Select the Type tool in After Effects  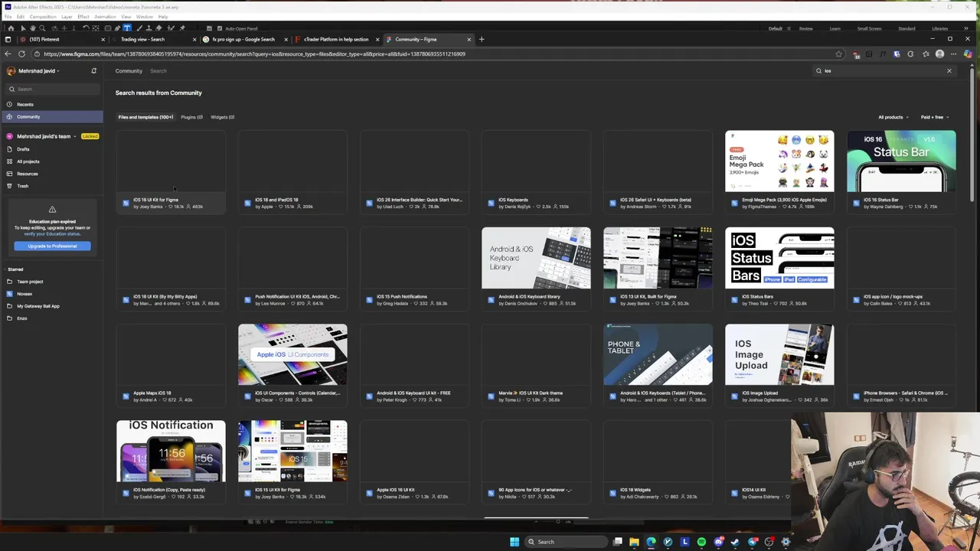tap(127, 28)
